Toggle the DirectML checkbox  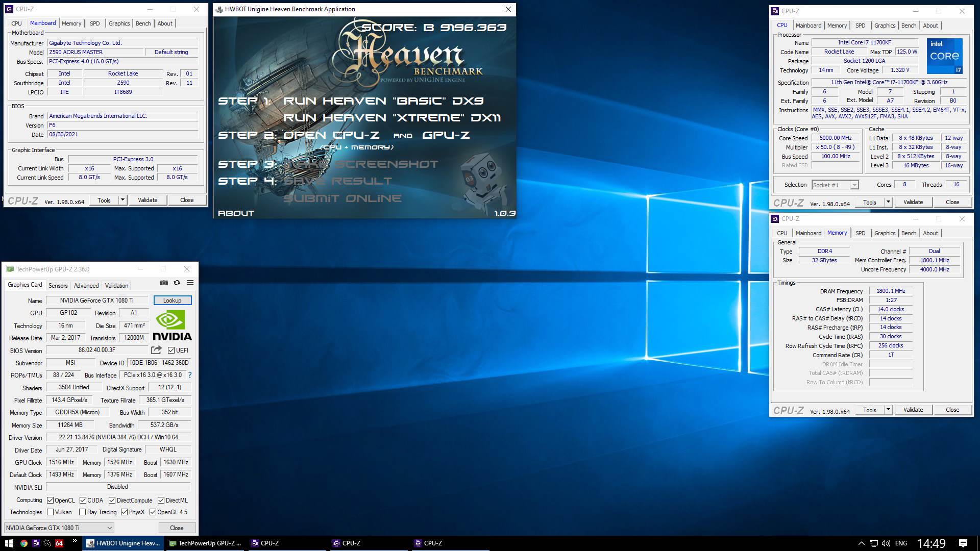[x=161, y=500]
